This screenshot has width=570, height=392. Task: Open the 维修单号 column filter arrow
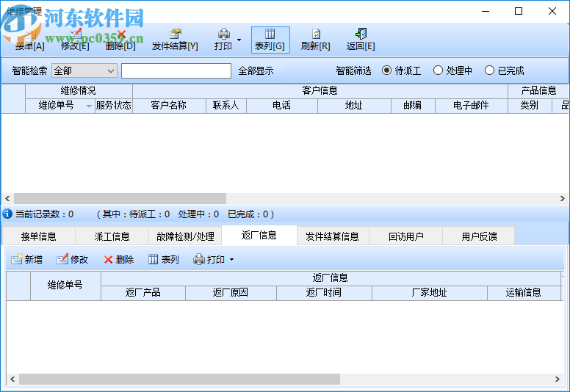click(x=89, y=106)
